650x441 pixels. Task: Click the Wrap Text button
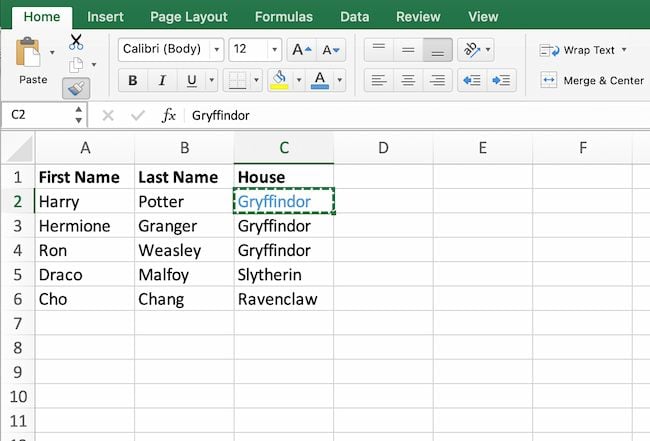click(x=580, y=50)
